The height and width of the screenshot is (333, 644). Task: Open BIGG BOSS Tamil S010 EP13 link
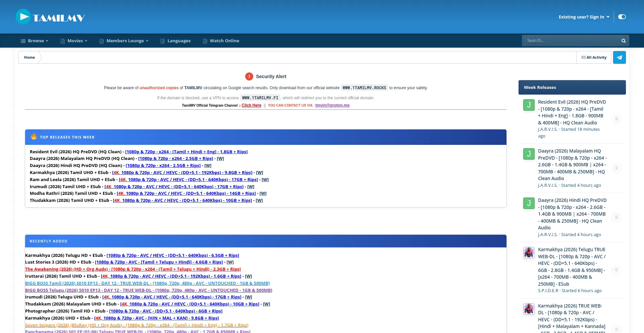[x=147, y=283]
